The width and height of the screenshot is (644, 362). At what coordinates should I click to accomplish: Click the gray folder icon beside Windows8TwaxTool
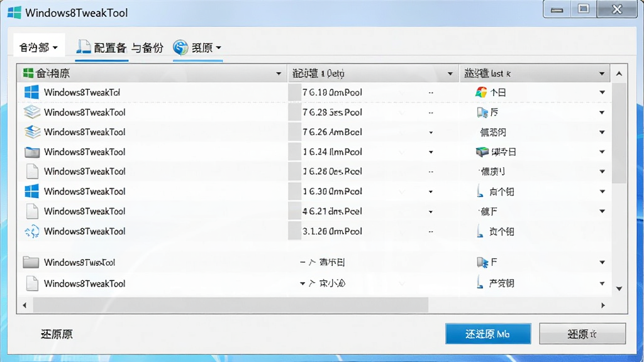click(x=31, y=262)
